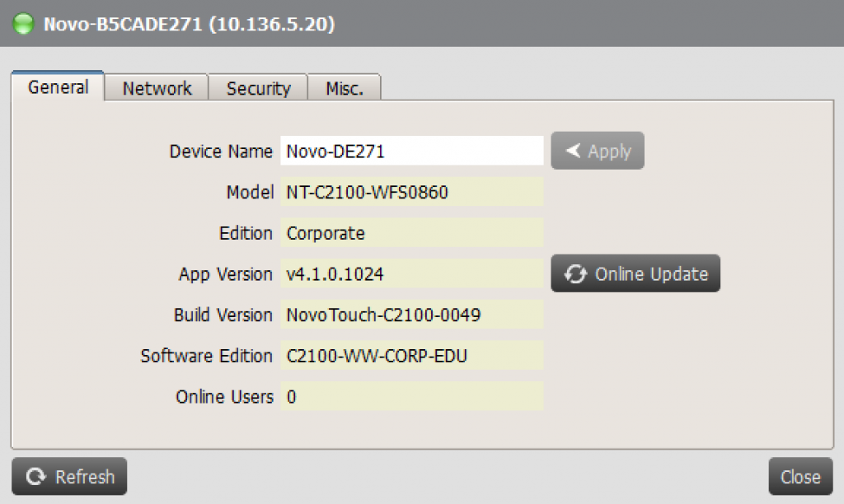844x504 pixels.
Task: Apply the device name change
Action: tap(598, 151)
